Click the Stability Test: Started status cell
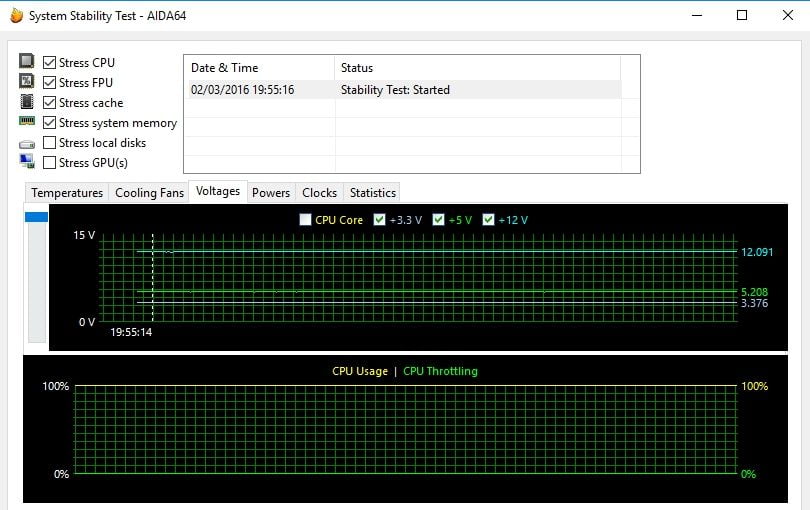The width and height of the screenshot is (810, 510). (x=395, y=90)
